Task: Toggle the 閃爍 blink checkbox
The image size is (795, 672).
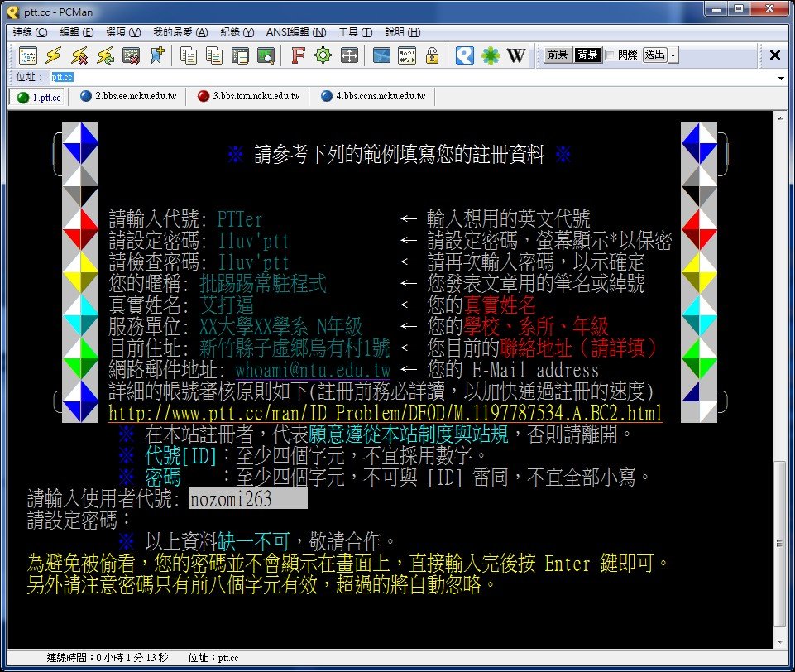Action: point(611,55)
